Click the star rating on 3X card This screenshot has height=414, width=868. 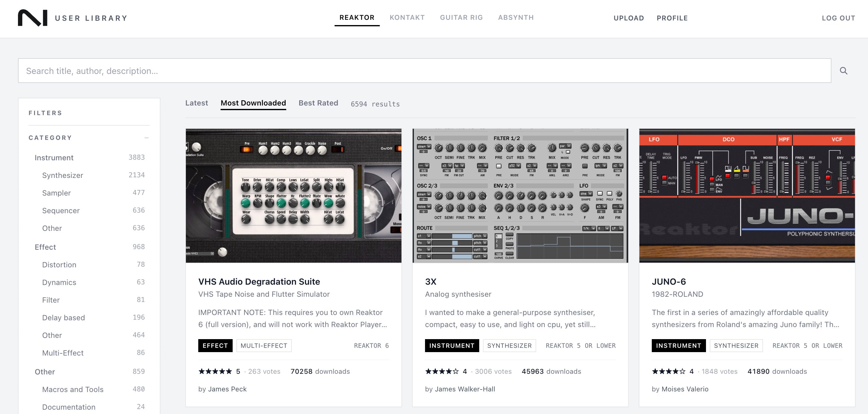point(442,371)
